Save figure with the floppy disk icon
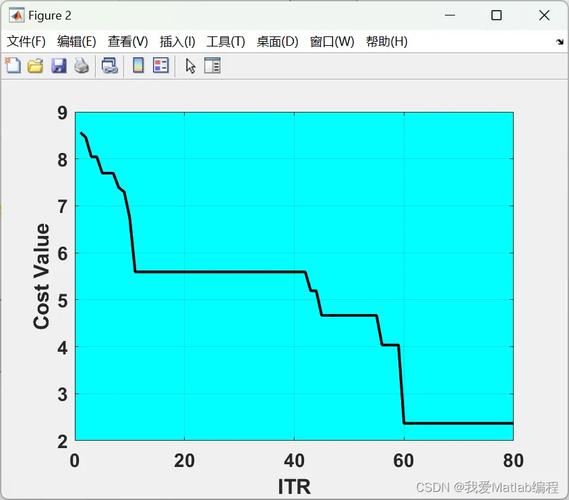This screenshot has width=569, height=500. pyautogui.click(x=59, y=66)
